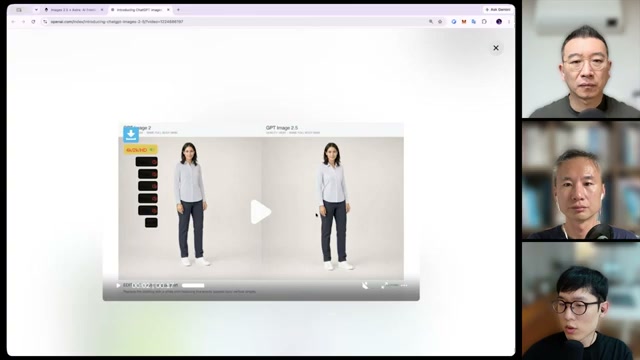This screenshot has height=360, width=640.
Task: Open the extensions puzzle icon
Action: coord(484,22)
